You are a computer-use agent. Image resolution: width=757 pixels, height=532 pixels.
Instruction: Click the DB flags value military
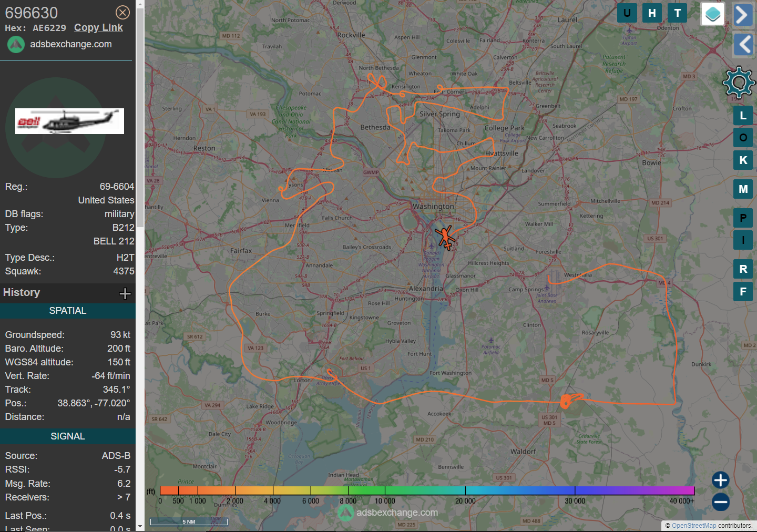[119, 214]
